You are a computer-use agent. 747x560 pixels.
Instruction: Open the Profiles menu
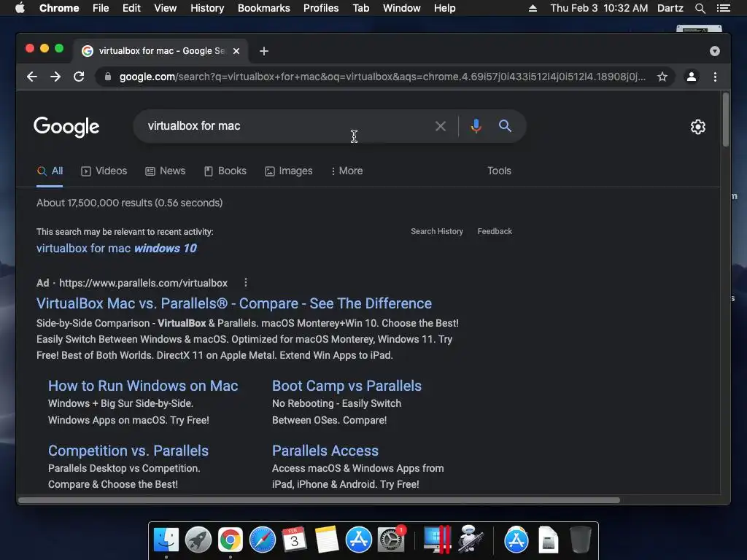tap(321, 8)
